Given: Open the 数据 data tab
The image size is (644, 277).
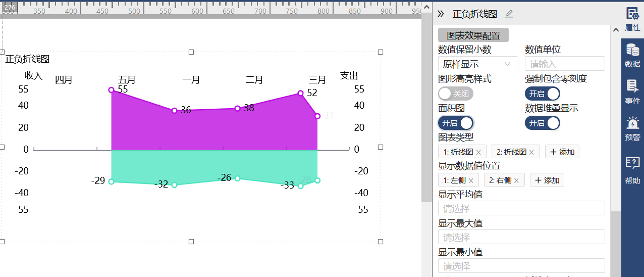Looking at the screenshot, I should pos(632,56).
